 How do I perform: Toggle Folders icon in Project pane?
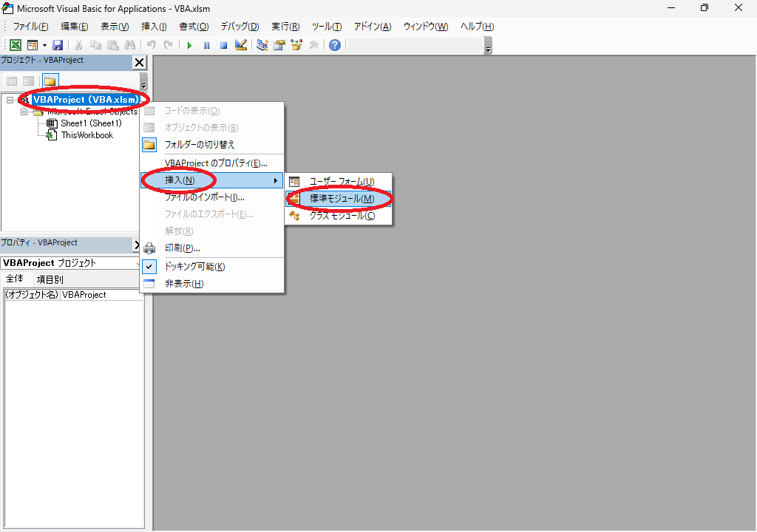point(50,81)
